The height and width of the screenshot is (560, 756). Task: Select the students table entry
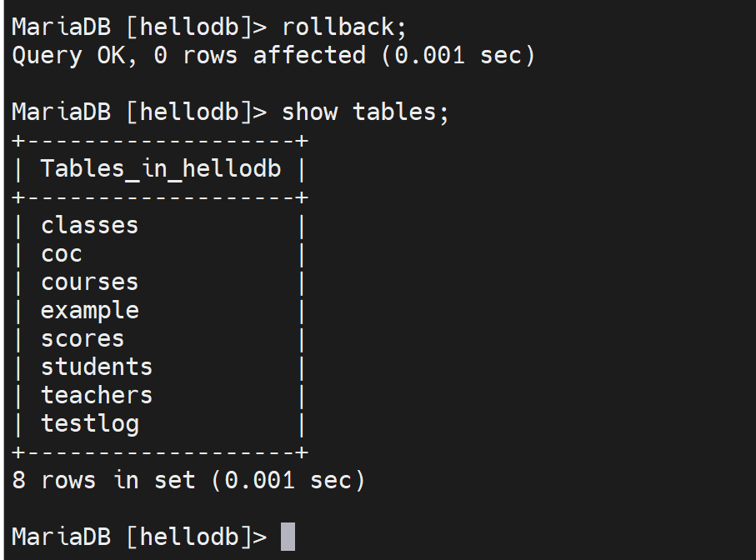(x=97, y=367)
